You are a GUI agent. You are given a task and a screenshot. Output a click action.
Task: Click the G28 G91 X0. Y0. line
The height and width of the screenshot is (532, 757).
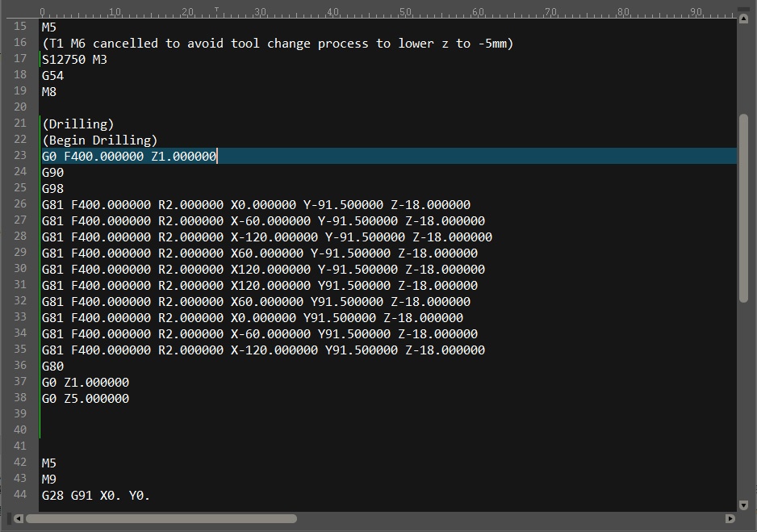pyautogui.click(x=96, y=496)
